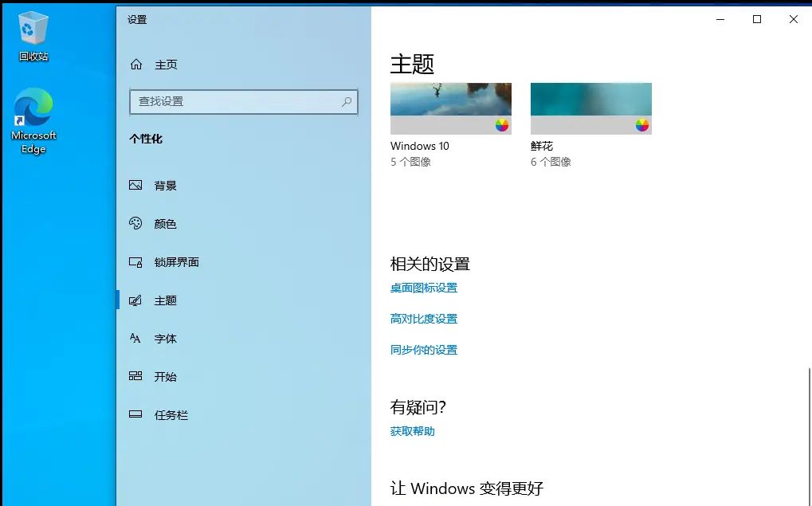
Task: Click the 背景 picture icon in sidebar
Action: tap(135, 185)
